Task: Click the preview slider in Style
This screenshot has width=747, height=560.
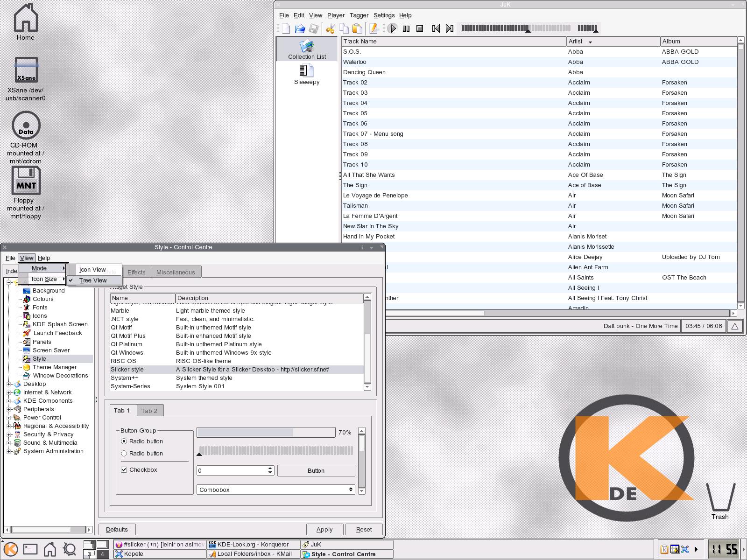Action: click(x=275, y=451)
